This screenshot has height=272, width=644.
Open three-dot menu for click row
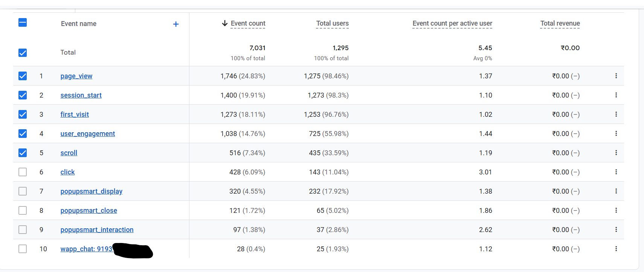pos(616,172)
